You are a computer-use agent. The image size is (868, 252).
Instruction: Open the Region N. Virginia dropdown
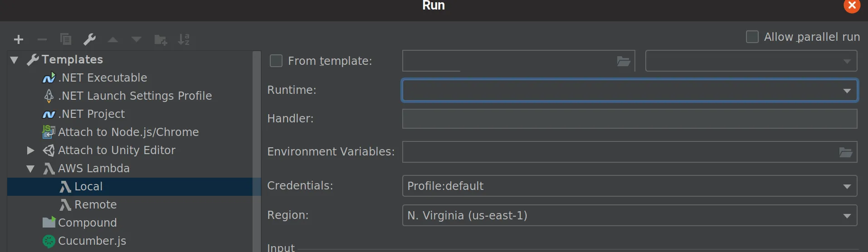click(847, 216)
